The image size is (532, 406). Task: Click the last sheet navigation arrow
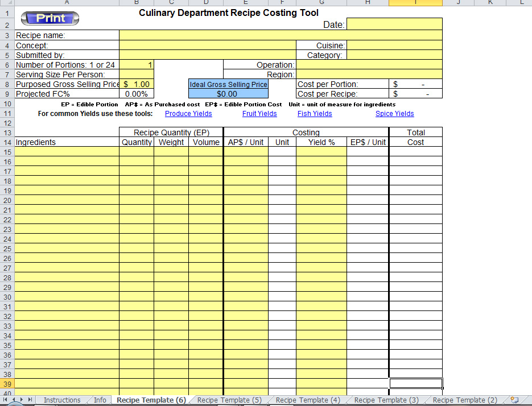click(31, 400)
